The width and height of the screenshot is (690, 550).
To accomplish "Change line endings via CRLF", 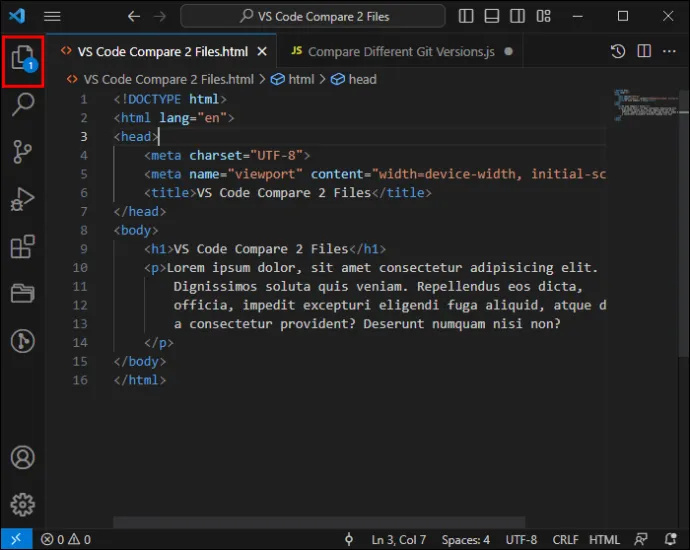I will coord(565,539).
